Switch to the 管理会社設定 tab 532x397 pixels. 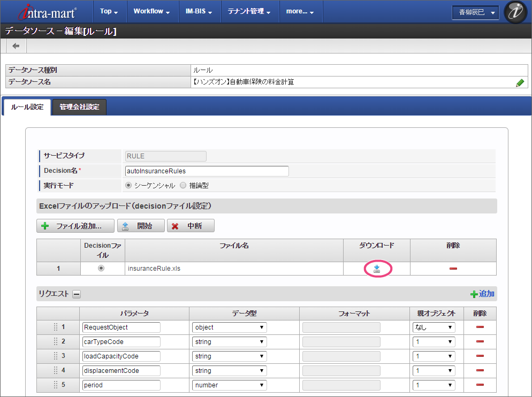tap(79, 107)
